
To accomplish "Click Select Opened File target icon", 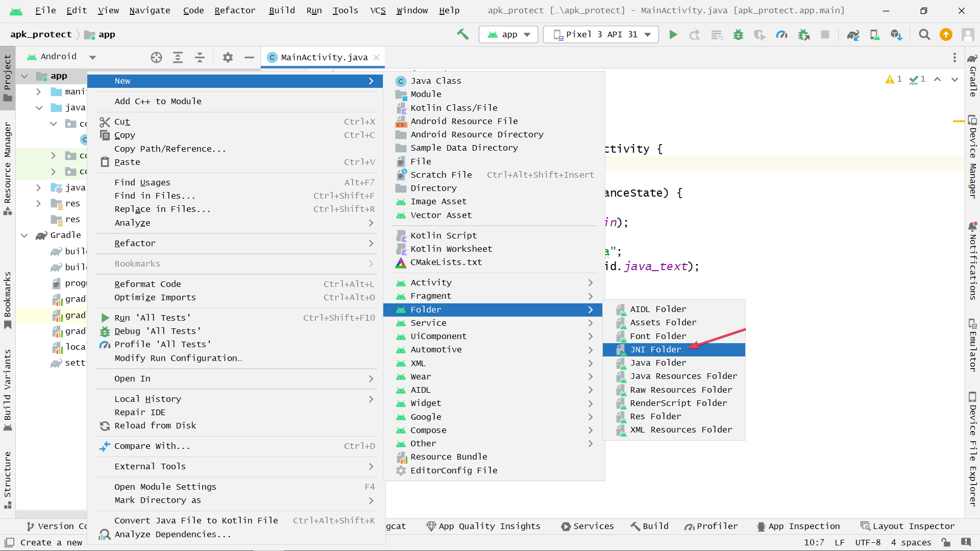I will [x=156, y=58].
